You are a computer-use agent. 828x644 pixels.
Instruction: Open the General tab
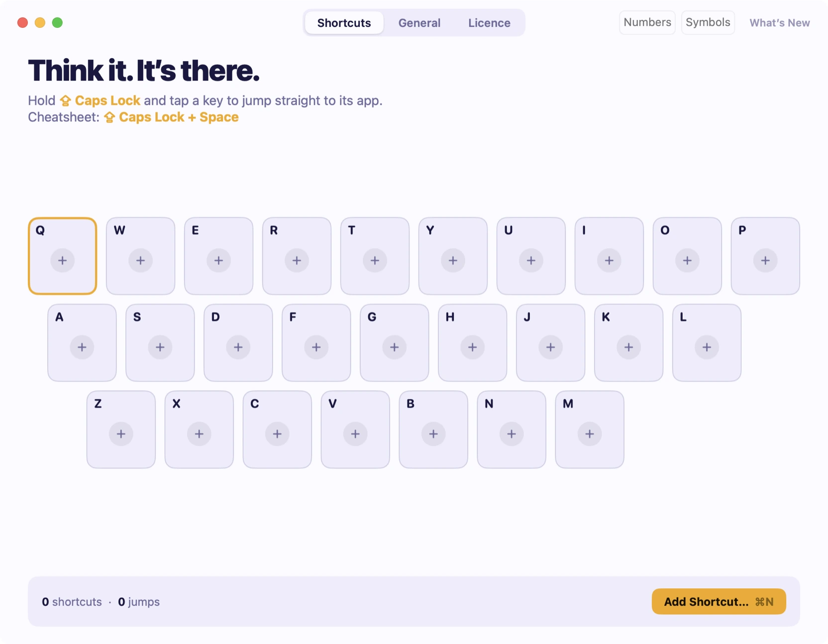(419, 23)
